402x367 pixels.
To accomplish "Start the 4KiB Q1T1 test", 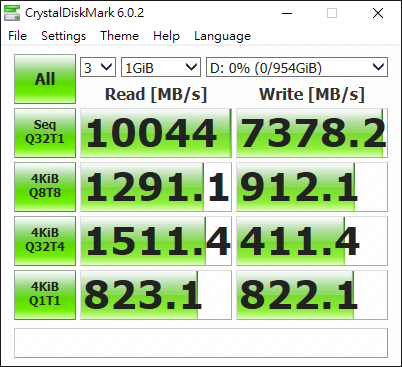I will point(45,295).
